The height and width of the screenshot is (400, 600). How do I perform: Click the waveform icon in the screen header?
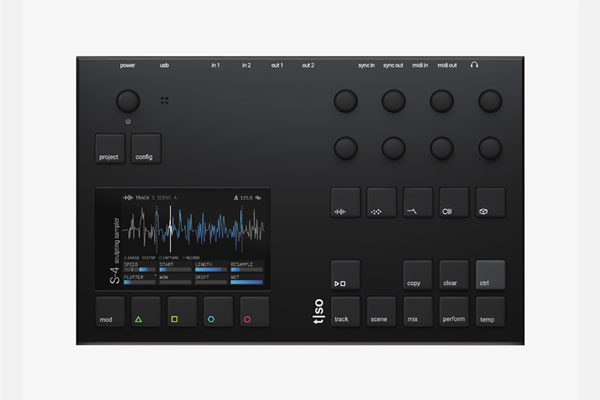[x=128, y=198]
